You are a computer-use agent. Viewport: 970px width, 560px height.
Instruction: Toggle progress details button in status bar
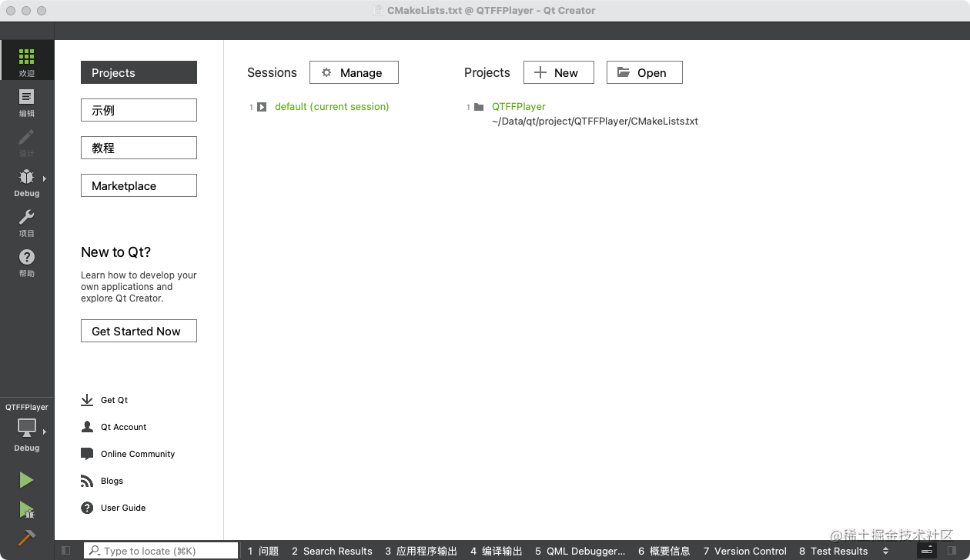coord(928,551)
